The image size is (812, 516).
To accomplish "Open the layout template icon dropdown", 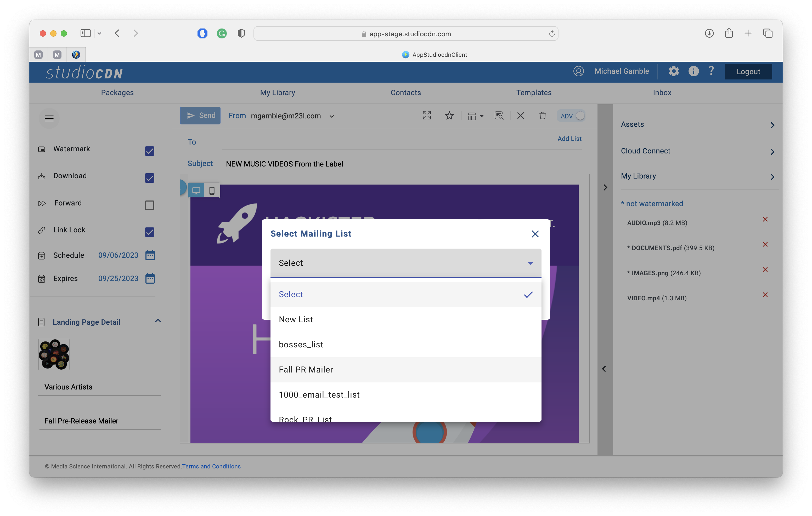I will [475, 116].
